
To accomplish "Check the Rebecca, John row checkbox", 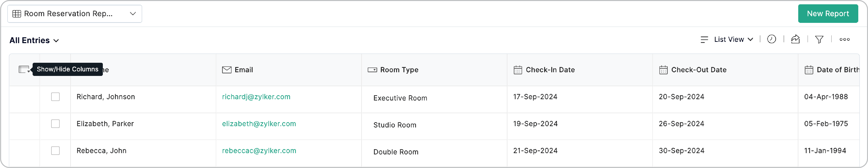I will [55, 151].
